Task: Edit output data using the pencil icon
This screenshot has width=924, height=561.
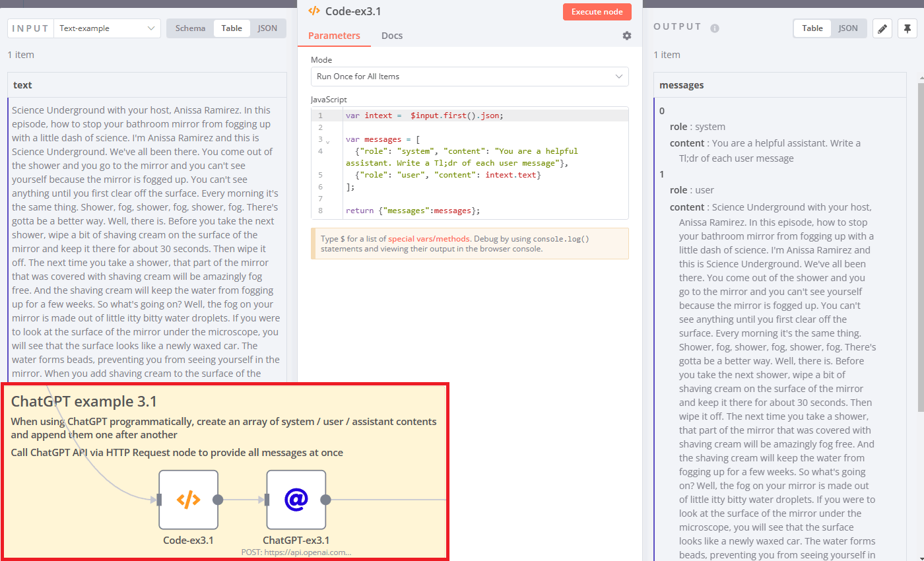Action: [882, 28]
